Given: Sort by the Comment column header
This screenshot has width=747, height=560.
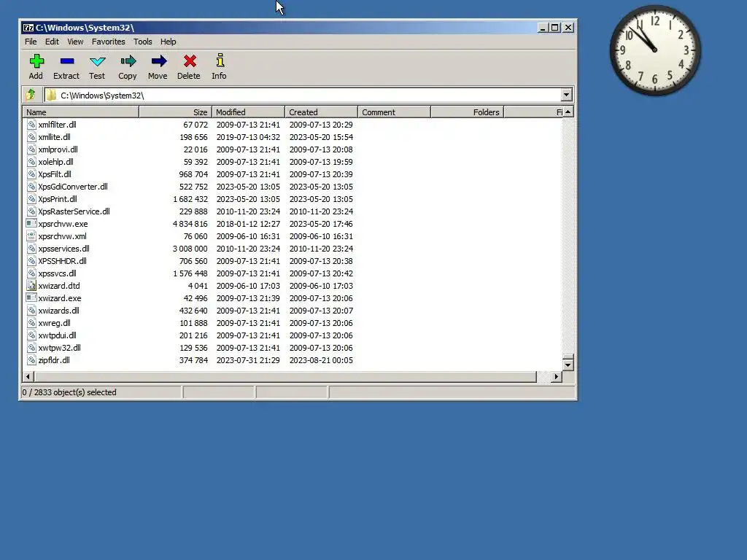Looking at the screenshot, I should click(394, 112).
